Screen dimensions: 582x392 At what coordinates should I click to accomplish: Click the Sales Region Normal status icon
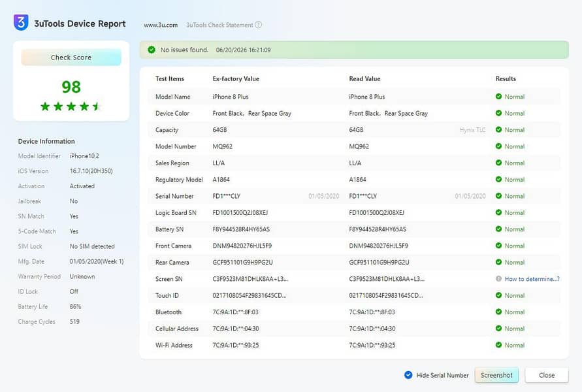pyautogui.click(x=498, y=163)
